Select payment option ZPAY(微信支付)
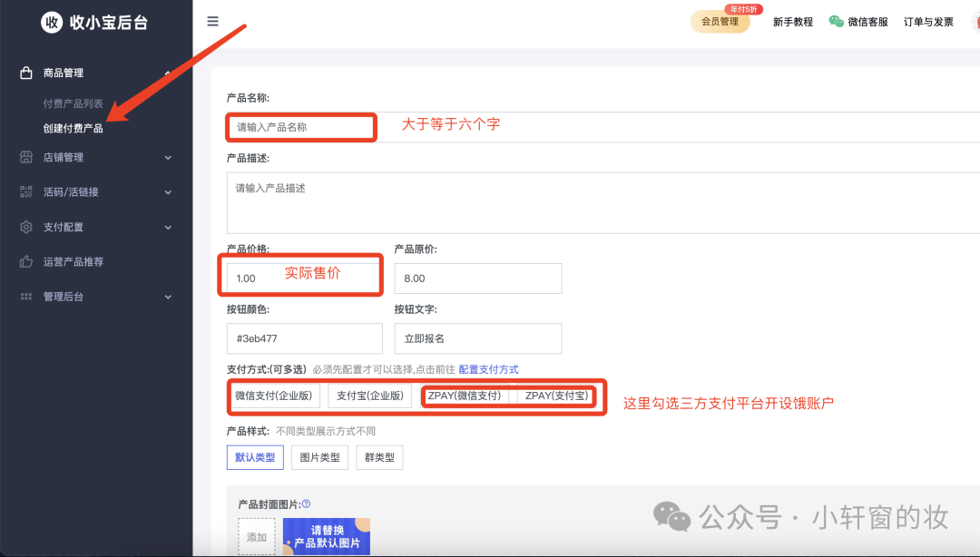Screen dimensions: 980x557 465,396
